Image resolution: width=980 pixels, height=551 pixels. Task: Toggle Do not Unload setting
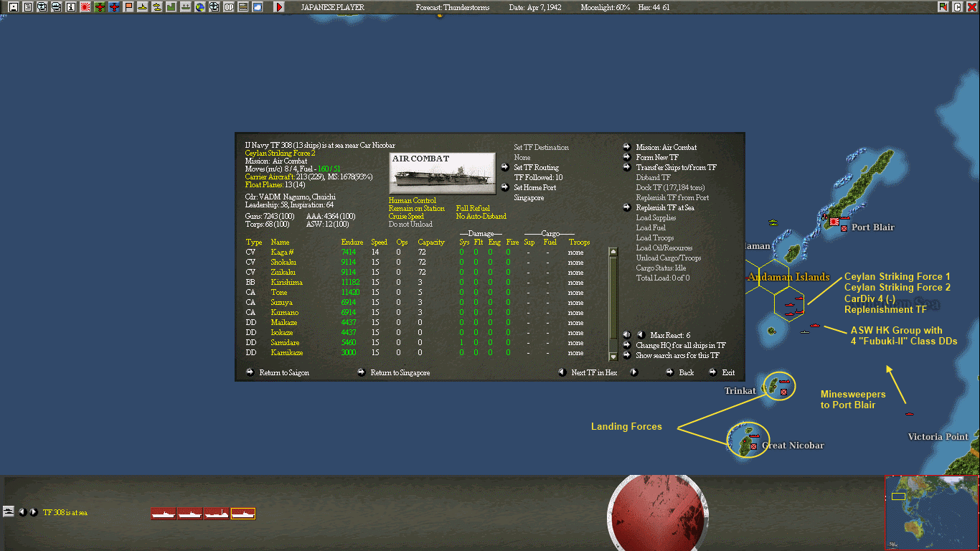click(x=410, y=224)
